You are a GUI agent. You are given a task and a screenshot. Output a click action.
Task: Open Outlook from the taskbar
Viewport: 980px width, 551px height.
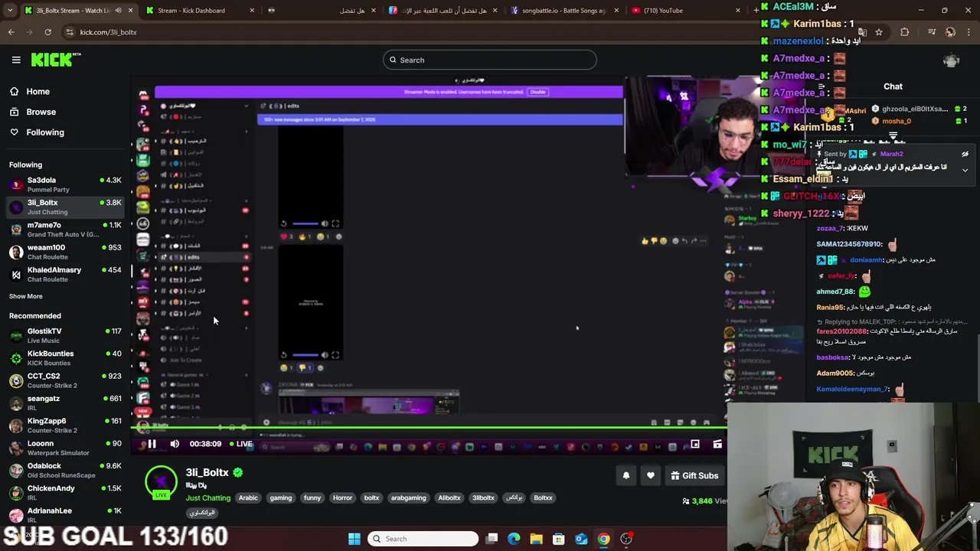coord(581,539)
